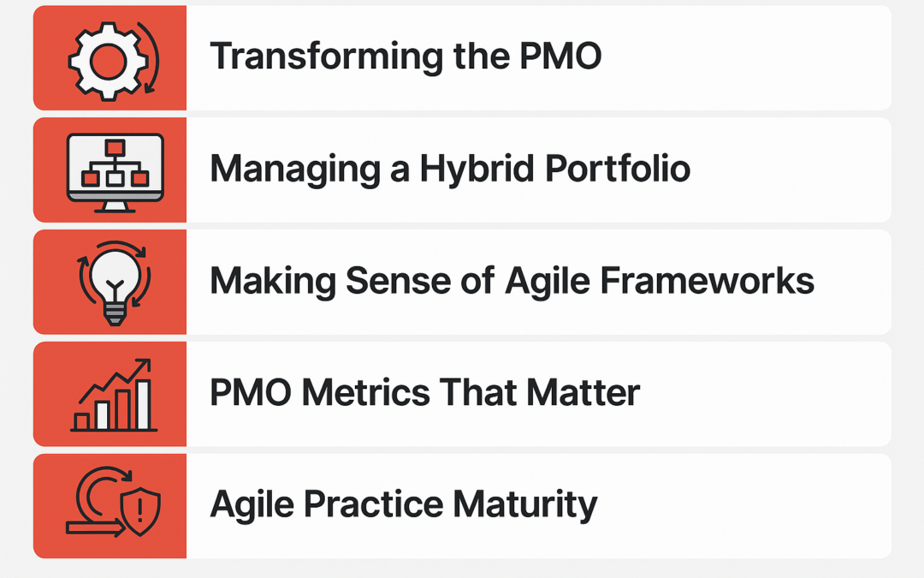Open the Transforming the PMO title
Image resolution: width=924 pixels, height=578 pixels.
click(406, 57)
